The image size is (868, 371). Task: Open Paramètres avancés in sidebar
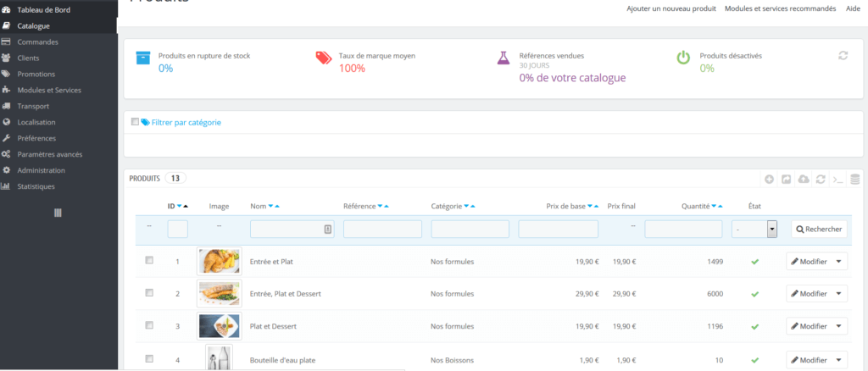(x=50, y=154)
